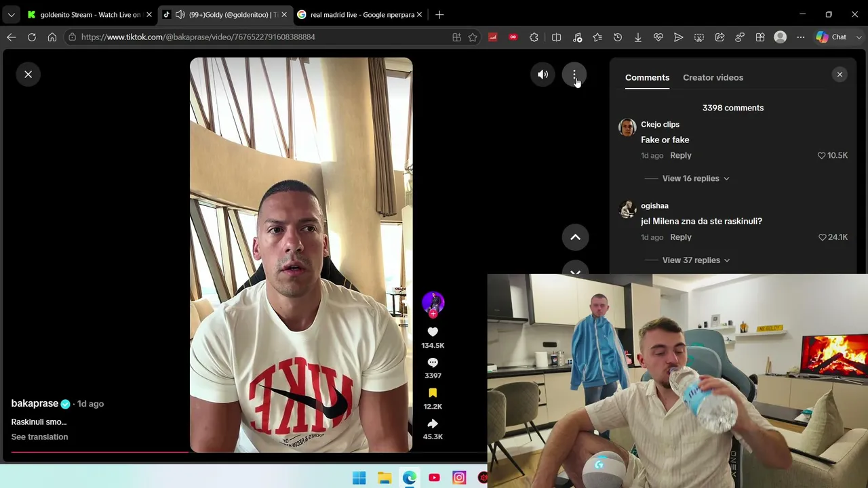The height and width of the screenshot is (488, 868).
Task: Close the goldenito Stream tab
Action: click(x=149, y=14)
